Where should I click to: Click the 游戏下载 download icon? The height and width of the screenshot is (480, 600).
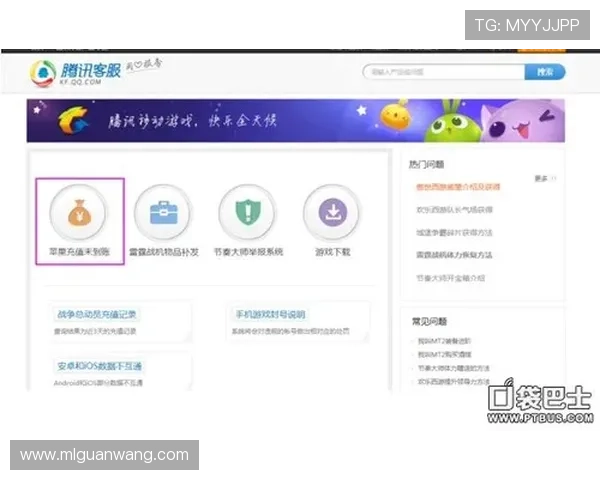pyautogui.click(x=333, y=213)
